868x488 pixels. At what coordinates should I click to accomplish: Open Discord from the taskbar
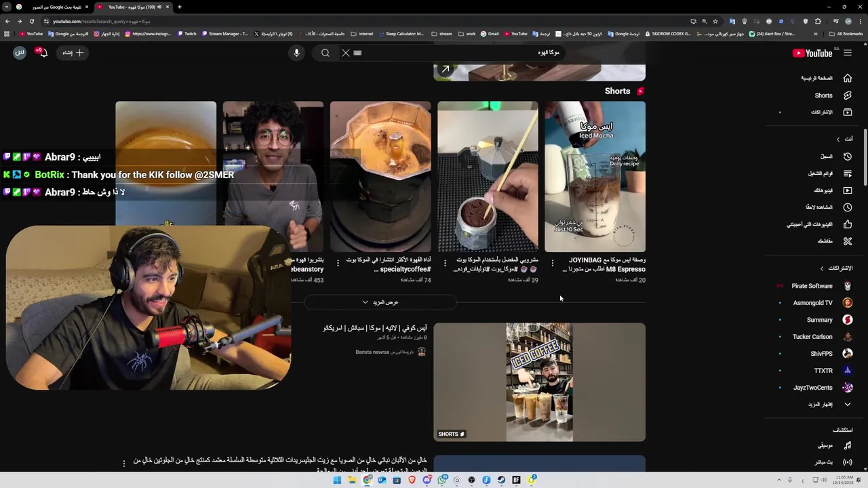tap(427, 480)
